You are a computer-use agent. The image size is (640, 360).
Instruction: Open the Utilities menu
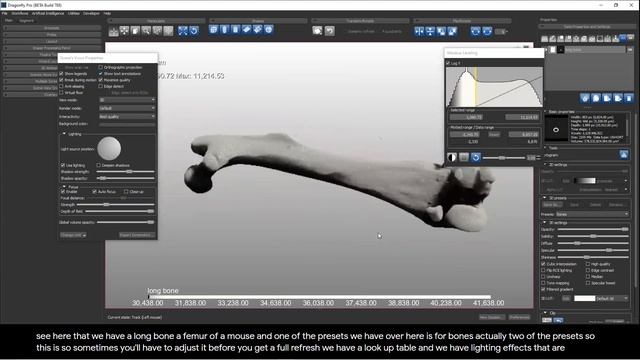tap(74, 13)
